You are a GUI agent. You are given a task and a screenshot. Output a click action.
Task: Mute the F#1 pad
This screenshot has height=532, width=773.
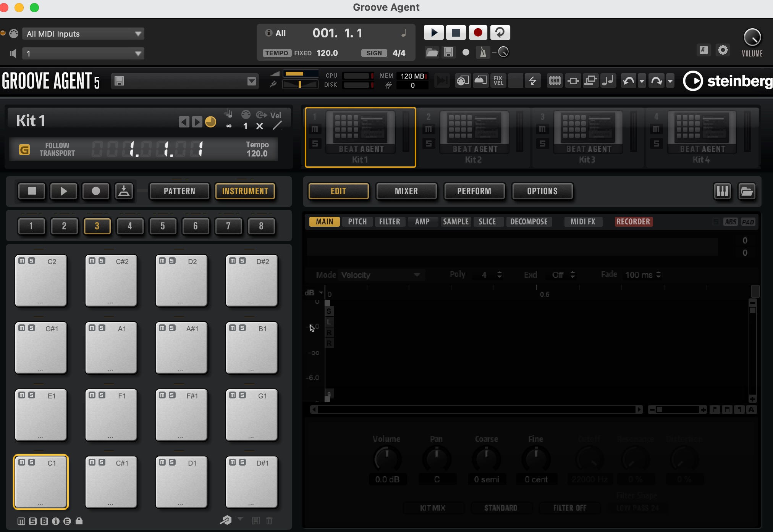point(162,395)
